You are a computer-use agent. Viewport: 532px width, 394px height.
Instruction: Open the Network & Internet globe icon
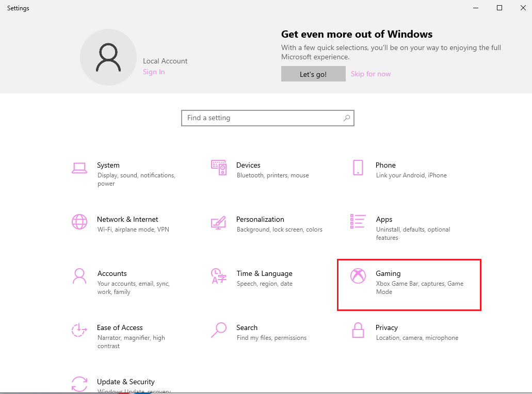coord(79,222)
